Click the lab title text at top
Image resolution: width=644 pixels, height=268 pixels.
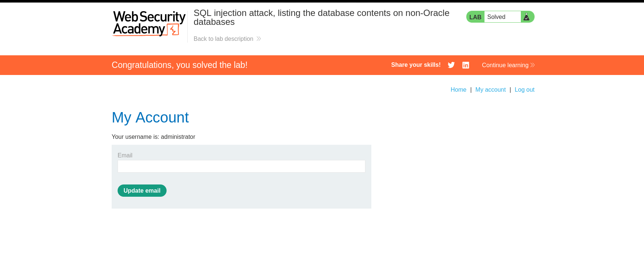(321, 17)
